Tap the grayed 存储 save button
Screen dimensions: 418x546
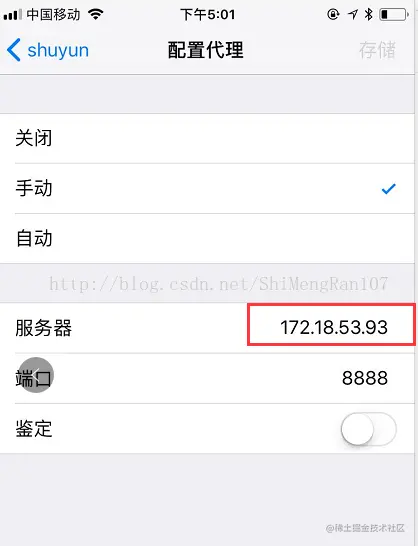click(x=378, y=50)
